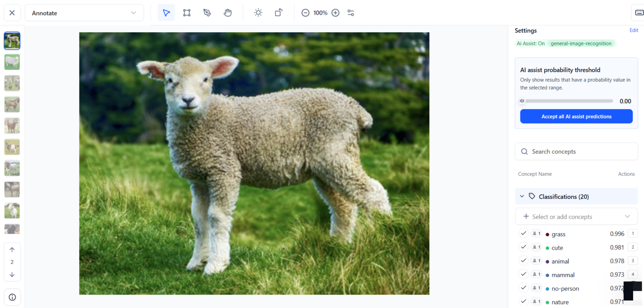Screen dimensions: 644x308
Task: Click the 100% zoom level text
Action: (x=320, y=13)
